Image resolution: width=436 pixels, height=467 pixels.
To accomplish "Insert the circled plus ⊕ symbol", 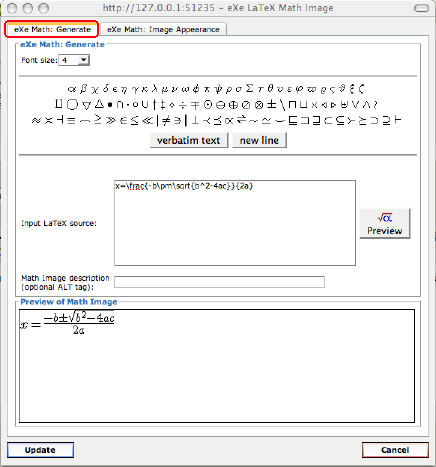I will tap(233, 105).
